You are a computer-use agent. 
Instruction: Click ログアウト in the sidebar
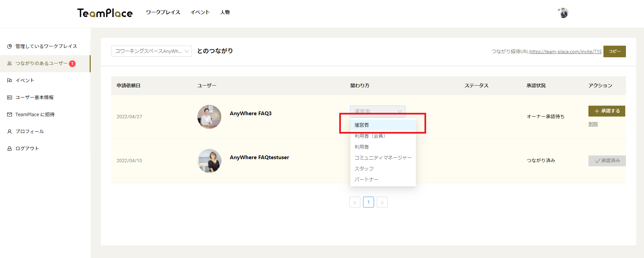[x=27, y=149]
